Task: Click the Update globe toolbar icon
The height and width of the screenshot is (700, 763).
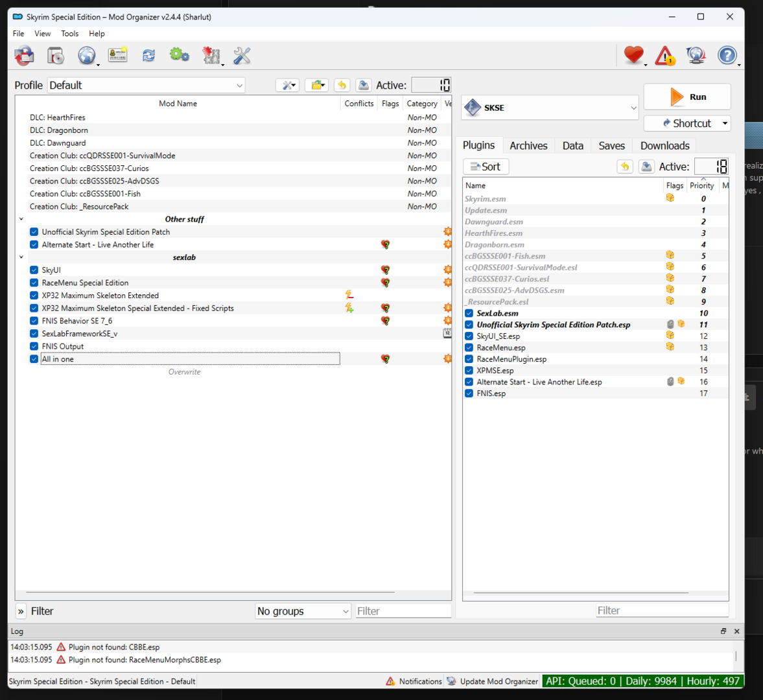Action: coord(696,55)
